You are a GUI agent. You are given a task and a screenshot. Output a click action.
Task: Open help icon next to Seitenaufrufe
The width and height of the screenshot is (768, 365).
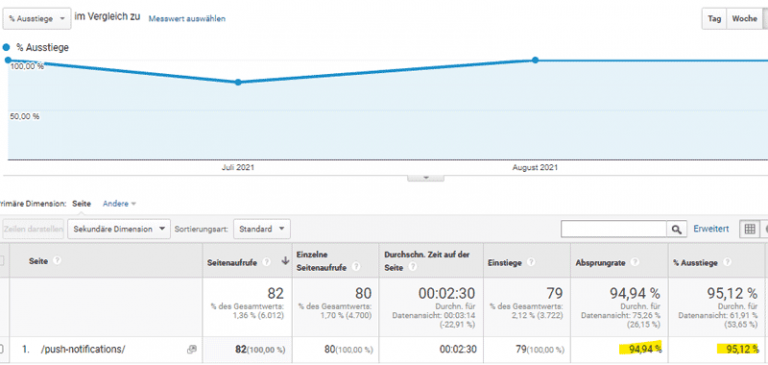(266, 262)
